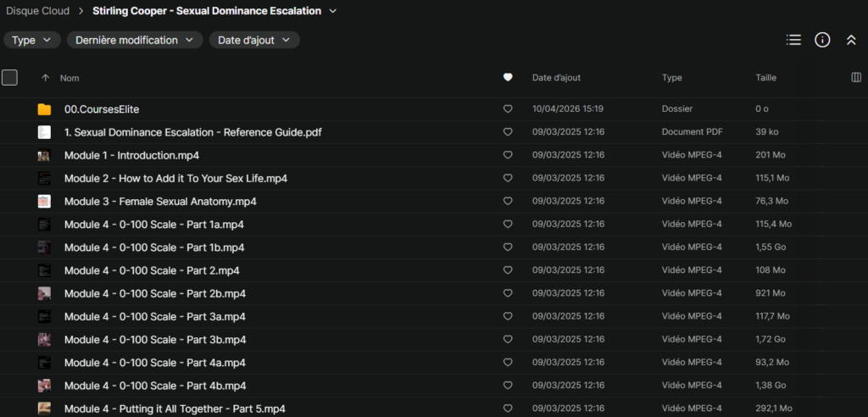Screen dimensions: 868x417
Task: Favorite Module 4 Part 4b heart
Action: (508, 386)
